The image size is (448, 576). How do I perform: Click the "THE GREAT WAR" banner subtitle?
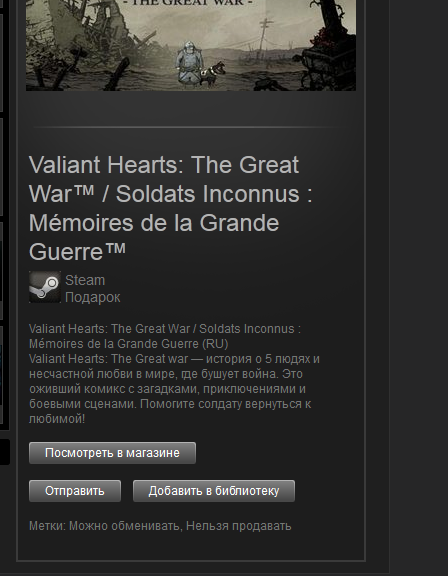coord(188,3)
